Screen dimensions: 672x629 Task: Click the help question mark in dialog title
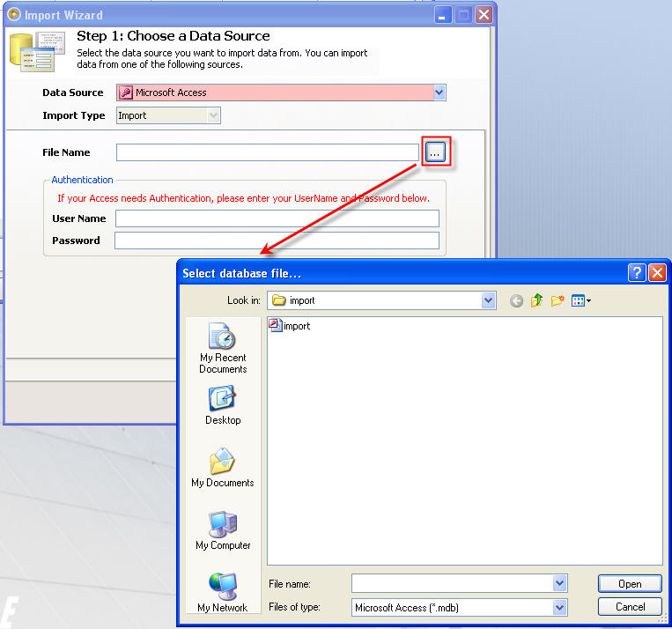637,273
